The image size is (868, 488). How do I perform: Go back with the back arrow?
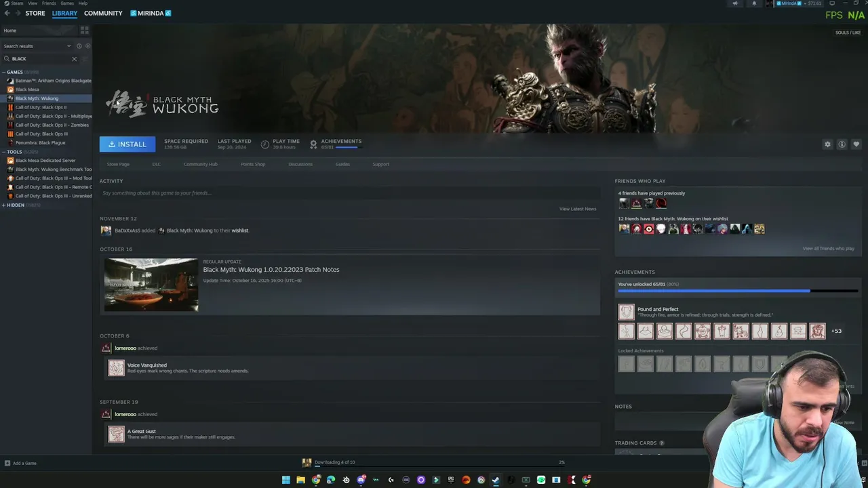7,13
